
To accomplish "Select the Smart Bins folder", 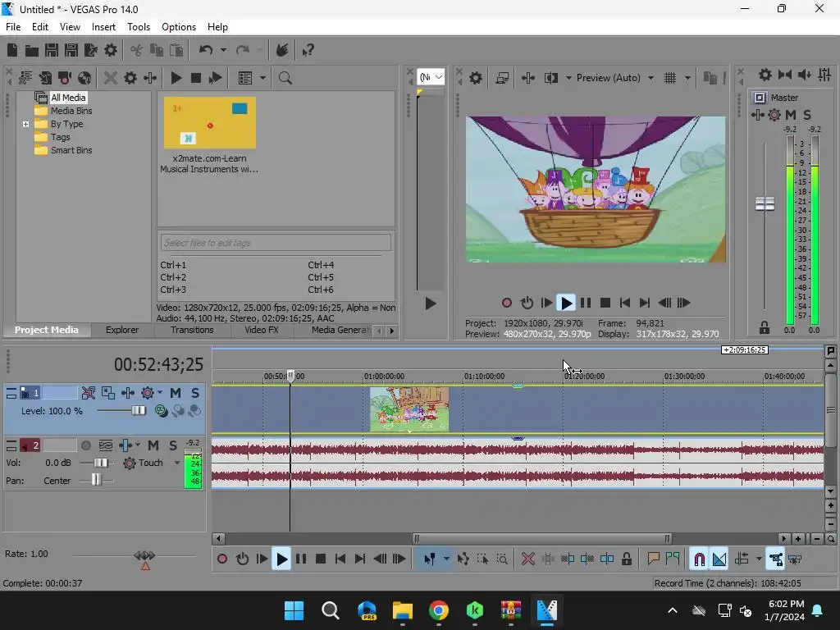I will [71, 151].
